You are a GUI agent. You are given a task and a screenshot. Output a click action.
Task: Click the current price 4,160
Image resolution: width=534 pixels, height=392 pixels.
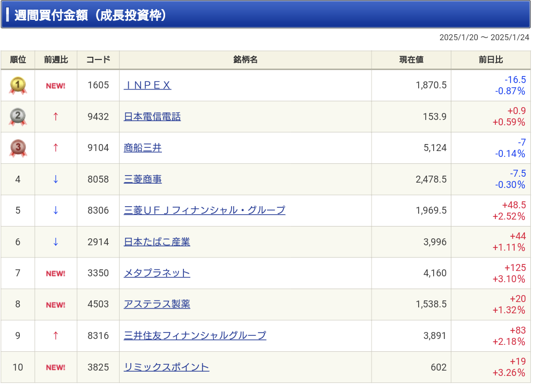click(435, 273)
